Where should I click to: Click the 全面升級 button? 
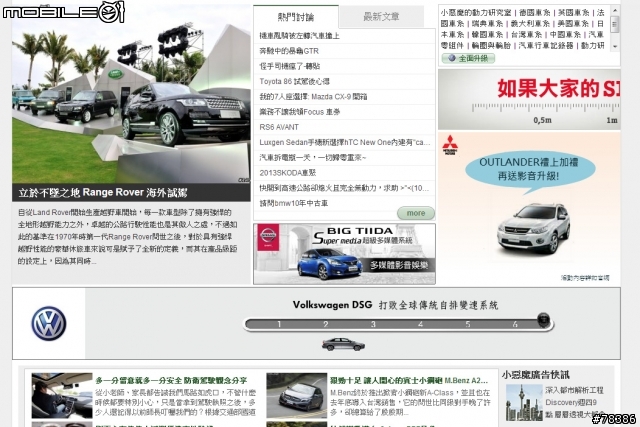(468, 58)
